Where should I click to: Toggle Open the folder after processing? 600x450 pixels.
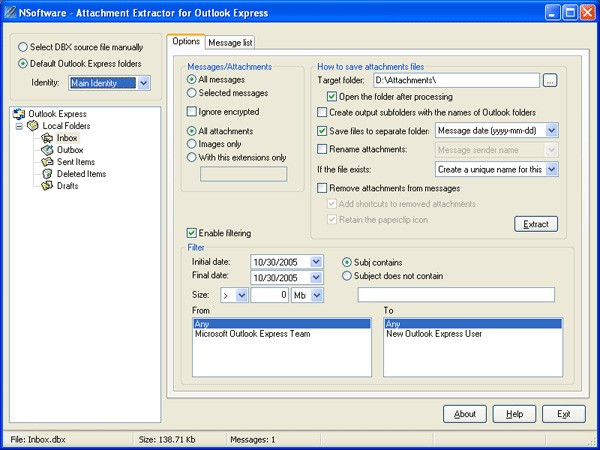[332, 97]
